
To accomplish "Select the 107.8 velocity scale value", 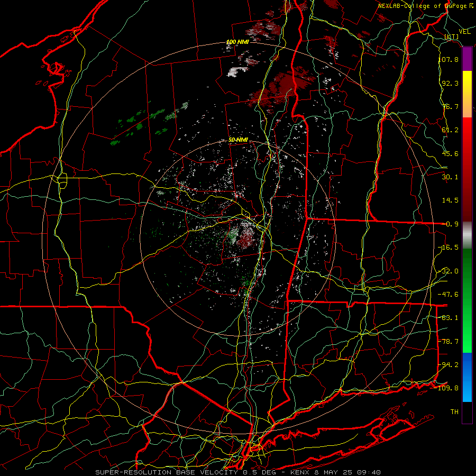I will click(448, 59).
